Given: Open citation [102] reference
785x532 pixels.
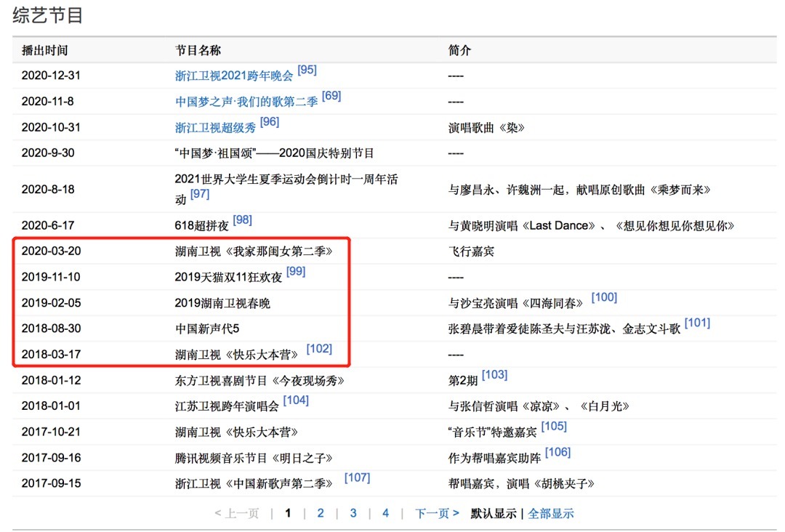Looking at the screenshot, I should (x=319, y=349).
